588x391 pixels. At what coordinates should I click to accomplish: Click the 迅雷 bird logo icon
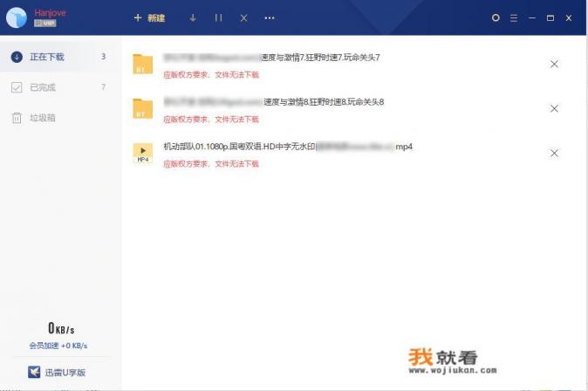[x=34, y=372]
